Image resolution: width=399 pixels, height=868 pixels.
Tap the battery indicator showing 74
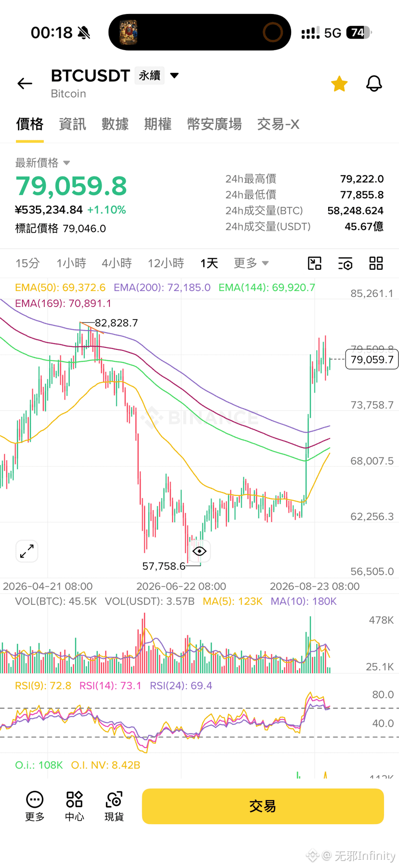(359, 32)
